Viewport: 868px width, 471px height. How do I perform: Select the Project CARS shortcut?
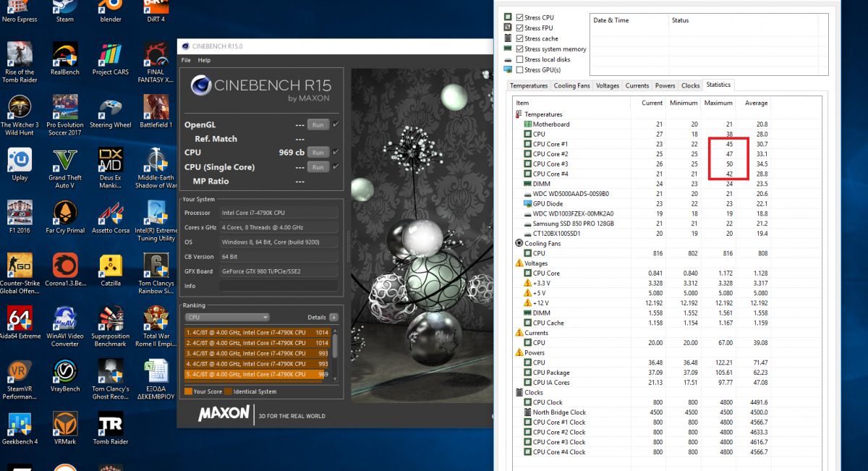(x=110, y=59)
